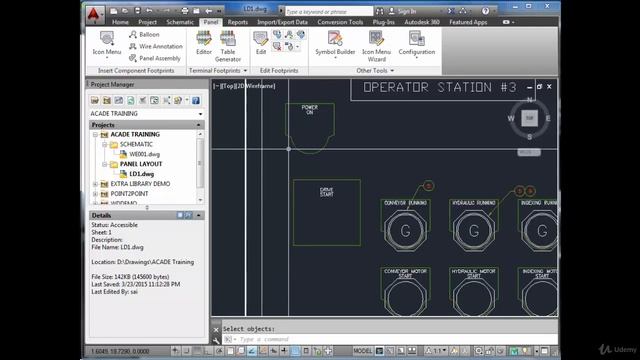
Task: Insert a Balloon footprint
Action: (x=144, y=35)
